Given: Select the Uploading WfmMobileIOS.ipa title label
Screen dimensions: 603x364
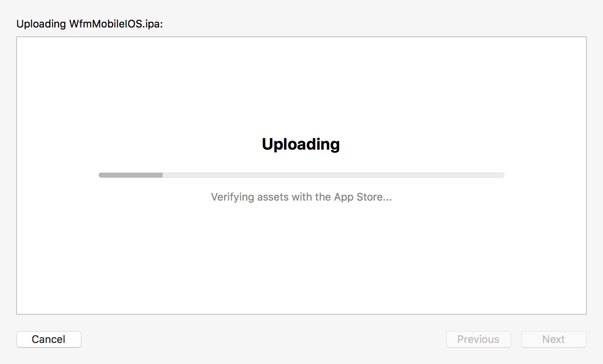Looking at the screenshot, I should (89, 24).
